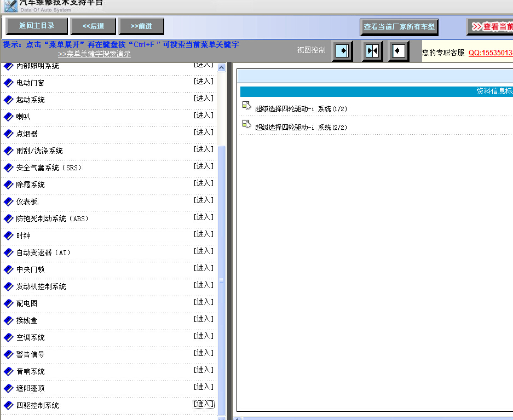
Task: Click the diamond icon next to 警告信号
Action: coord(8,355)
